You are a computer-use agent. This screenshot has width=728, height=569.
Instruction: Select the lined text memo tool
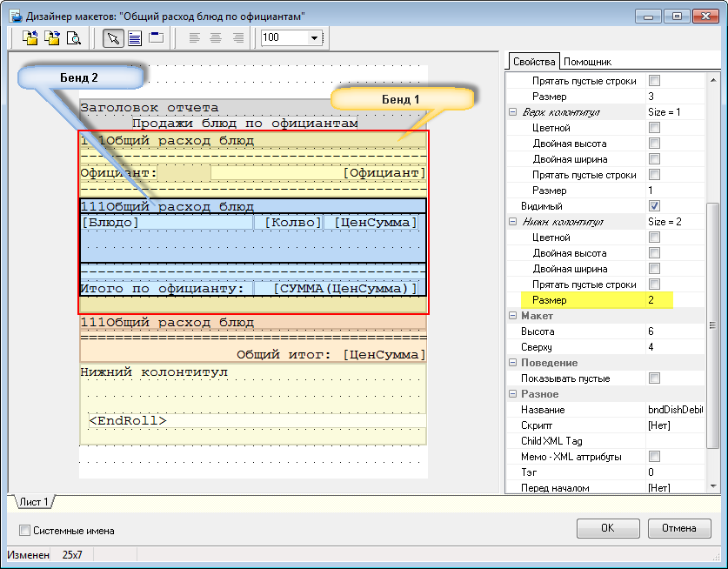coord(135,37)
